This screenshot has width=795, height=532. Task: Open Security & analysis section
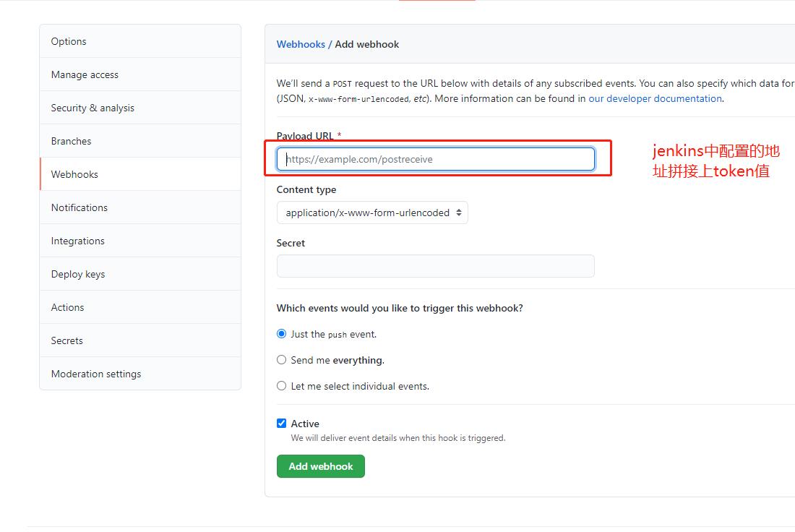(x=93, y=108)
